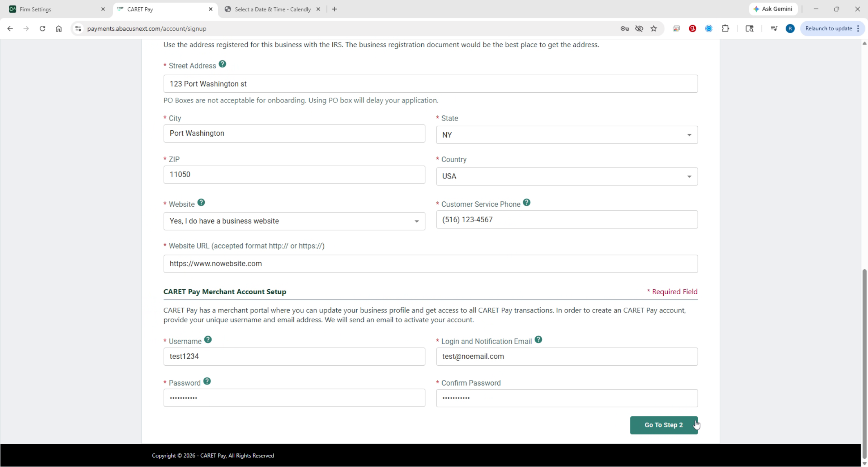Image resolution: width=868 pixels, height=467 pixels.
Task: Click the PO Boxes not acceptable notice
Action: (x=301, y=100)
